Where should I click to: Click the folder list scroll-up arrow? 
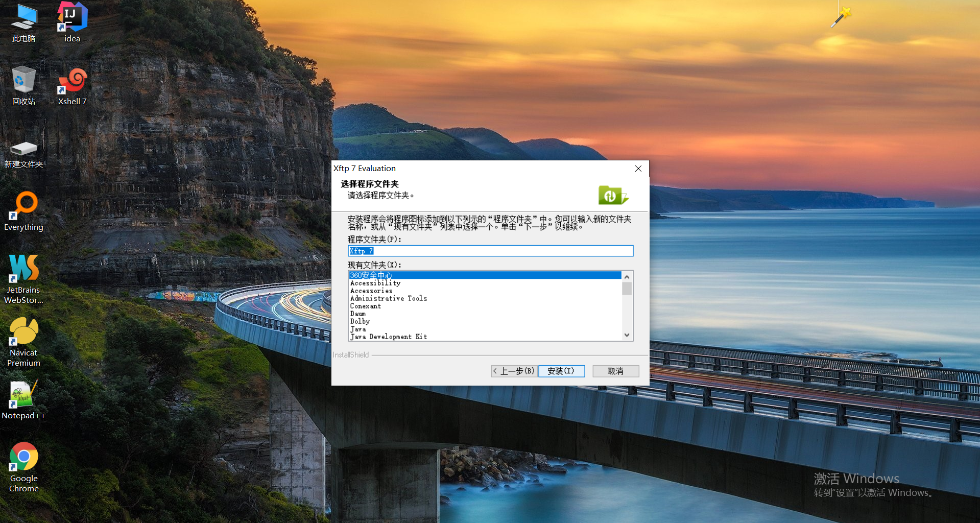627,277
